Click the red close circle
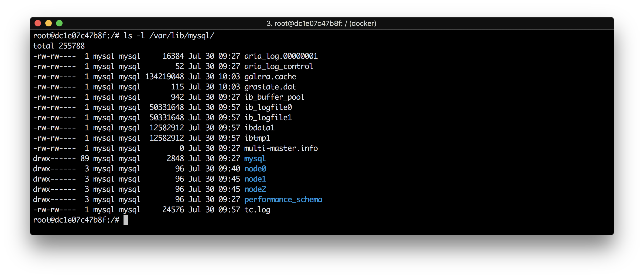 [x=37, y=23]
